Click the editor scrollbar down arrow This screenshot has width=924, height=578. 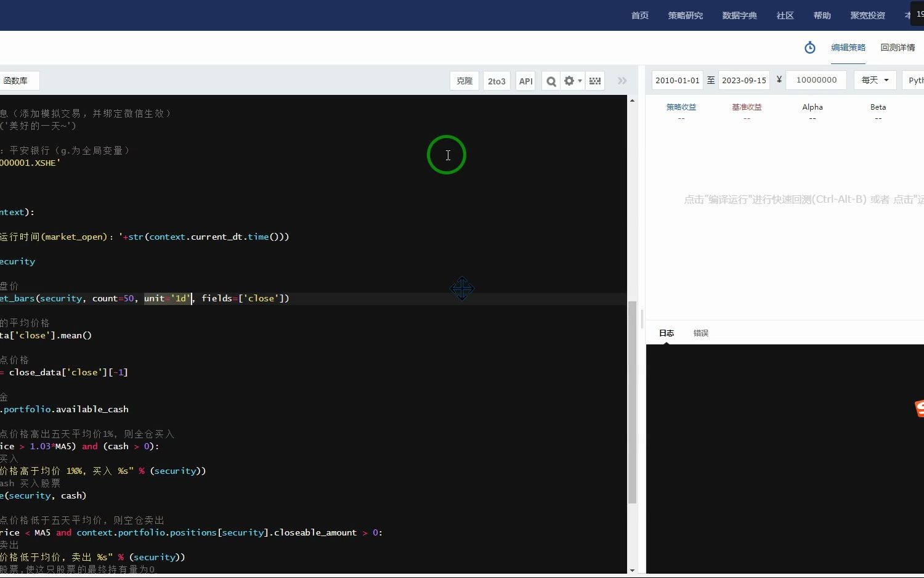tap(632, 570)
